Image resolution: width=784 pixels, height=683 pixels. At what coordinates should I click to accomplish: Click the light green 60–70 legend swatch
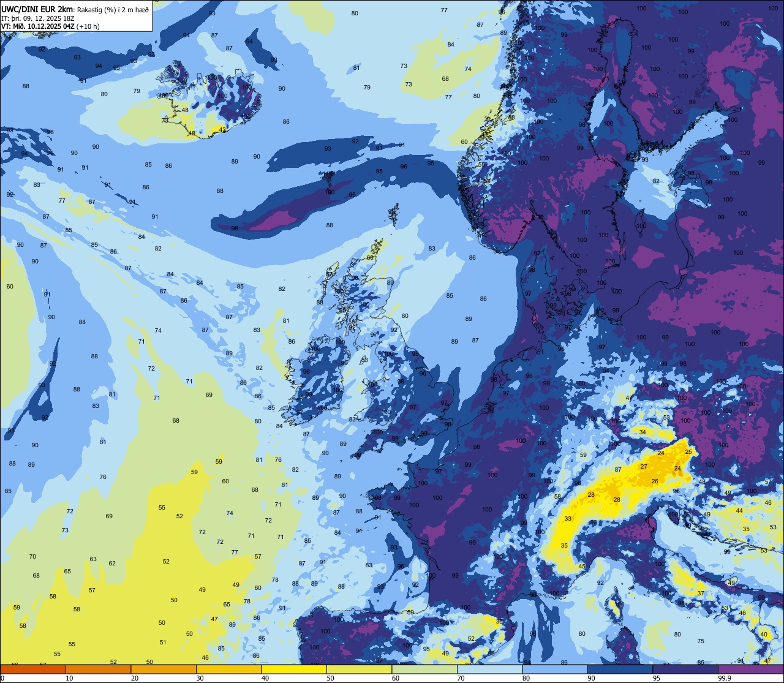tap(424, 669)
